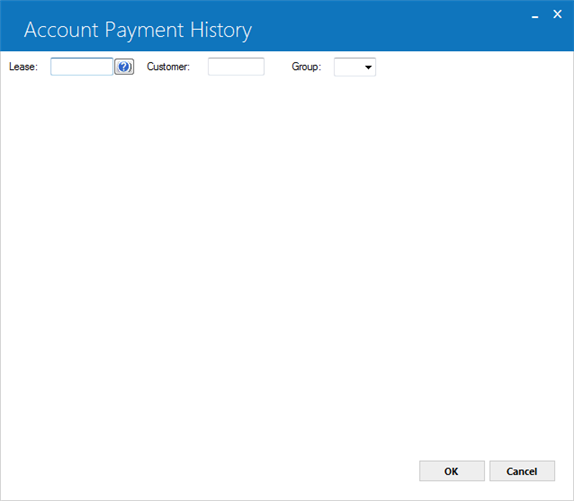Screen dimensions: 574x501
Task: Select the blank Group selection field
Action: pos(355,67)
